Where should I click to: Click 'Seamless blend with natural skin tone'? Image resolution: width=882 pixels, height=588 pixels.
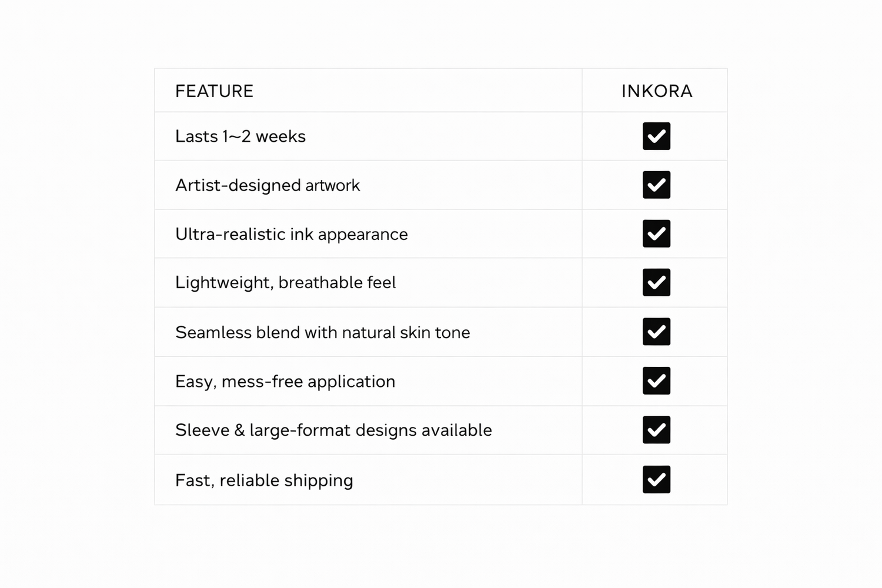(x=322, y=332)
